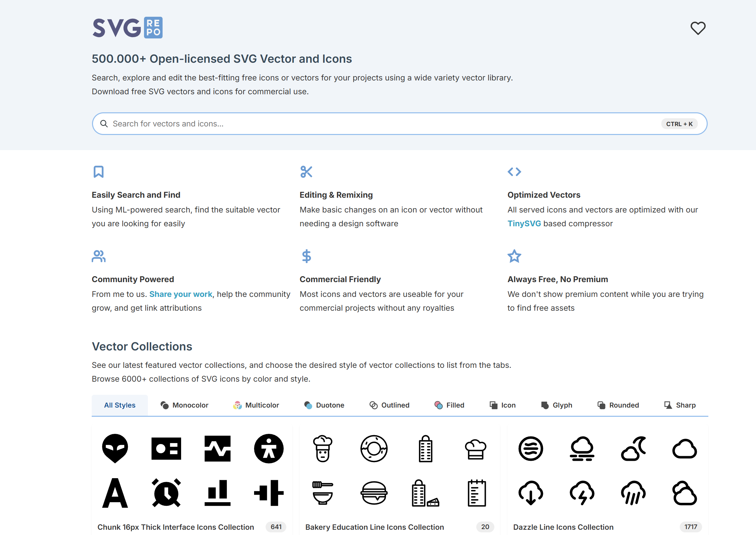The image size is (756, 535).
Task: Click the notepad checklist icon in Bakery collection
Action: click(477, 493)
